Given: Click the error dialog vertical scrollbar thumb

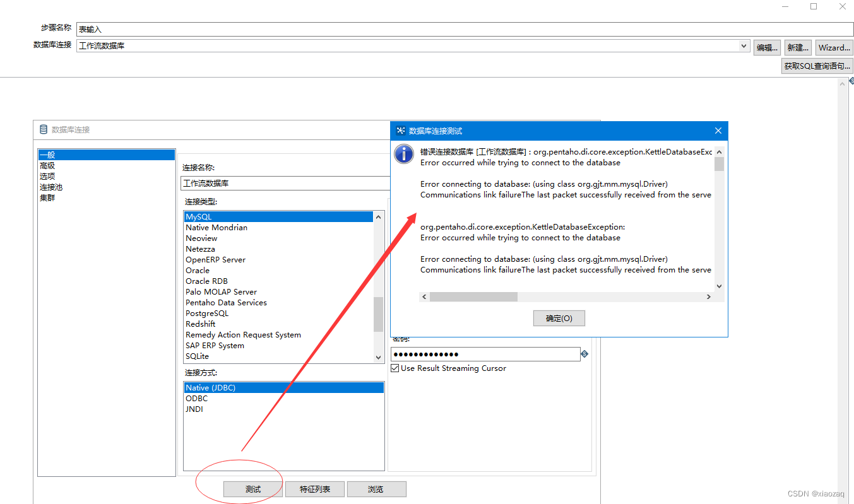Looking at the screenshot, I should [719, 164].
